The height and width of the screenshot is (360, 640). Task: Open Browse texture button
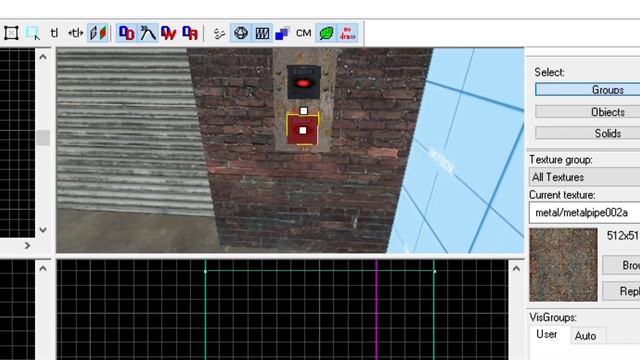tap(621, 265)
